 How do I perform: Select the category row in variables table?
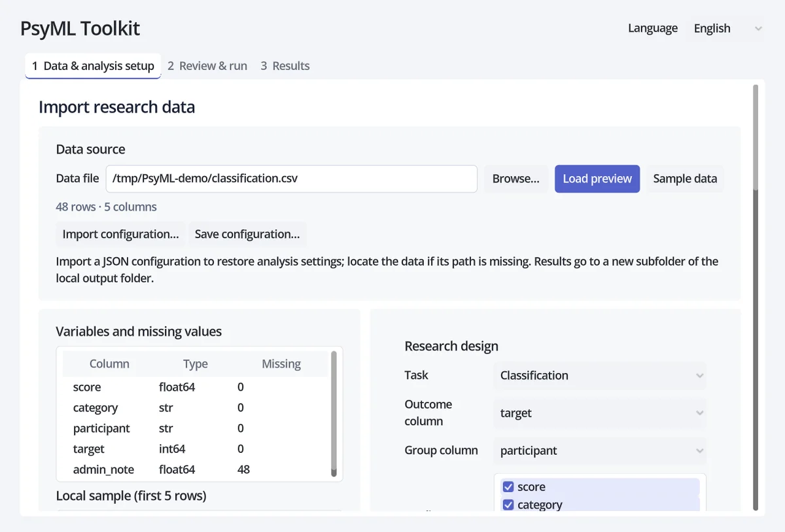[x=196, y=408]
